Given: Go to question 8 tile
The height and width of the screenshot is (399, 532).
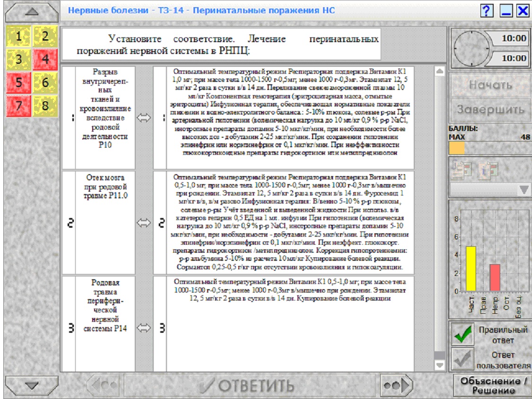Looking at the screenshot, I should (45, 106).
